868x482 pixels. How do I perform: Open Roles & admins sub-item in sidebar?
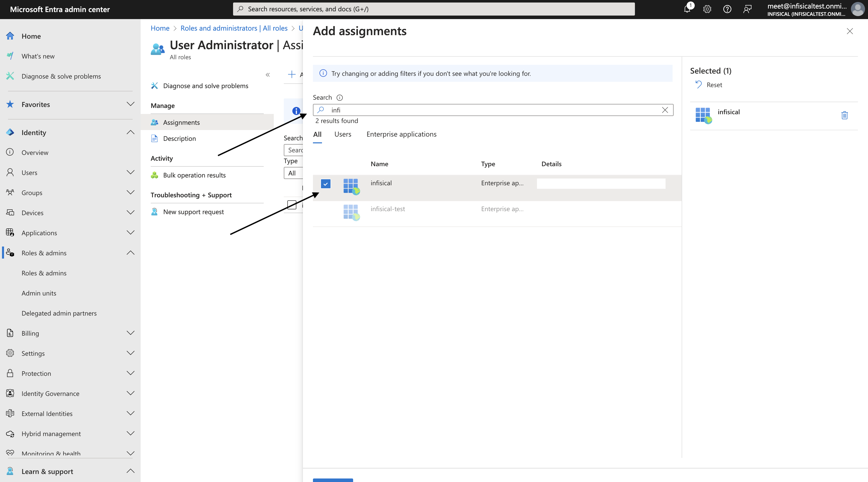(x=44, y=273)
